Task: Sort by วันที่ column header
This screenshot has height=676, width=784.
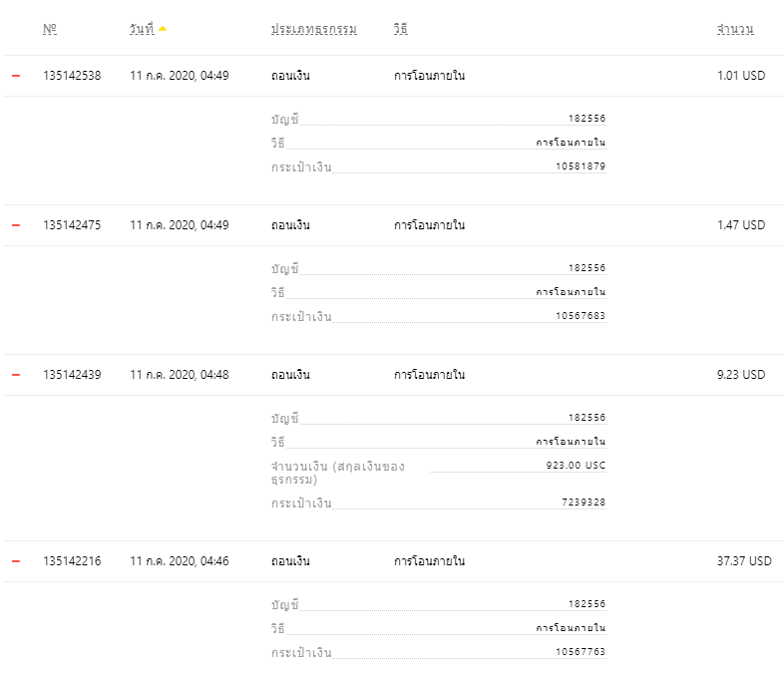Action: pyautogui.click(x=142, y=29)
